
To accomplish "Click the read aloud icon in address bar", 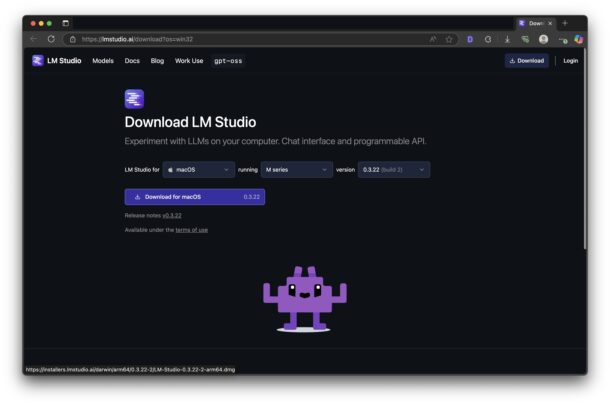I will click(433, 39).
